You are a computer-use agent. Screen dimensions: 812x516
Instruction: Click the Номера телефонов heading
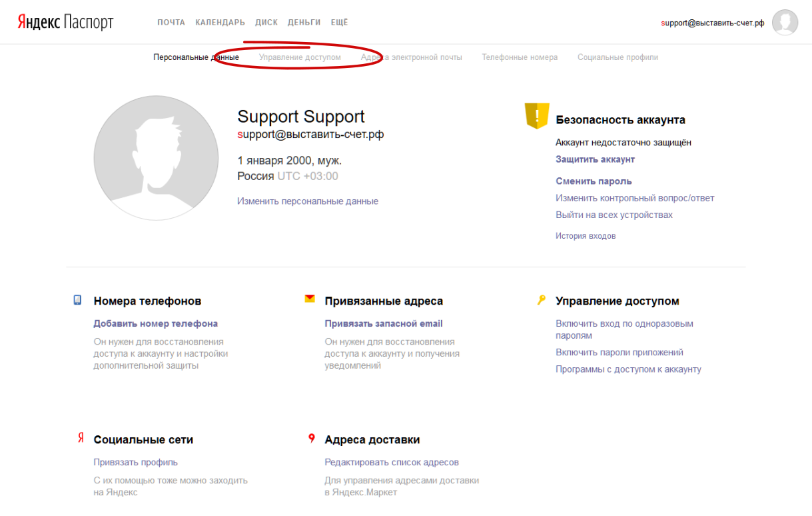tap(147, 301)
